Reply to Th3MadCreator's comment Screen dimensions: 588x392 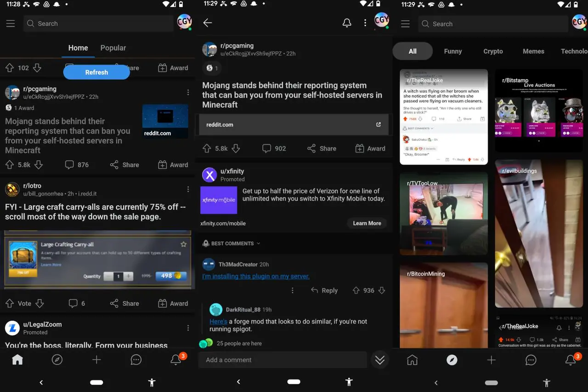(x=324, y=290)
